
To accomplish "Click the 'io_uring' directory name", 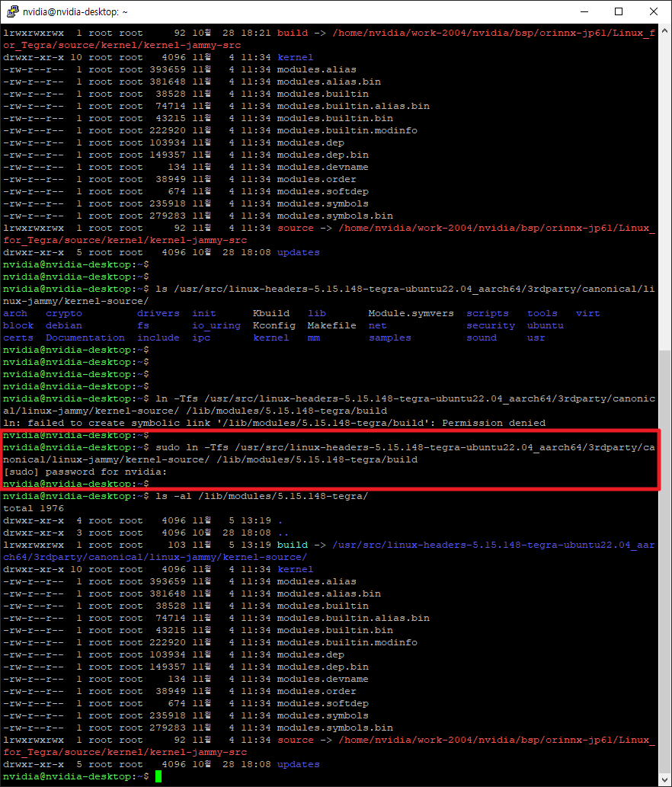I will pyautogui.click(x=216, y=325).
